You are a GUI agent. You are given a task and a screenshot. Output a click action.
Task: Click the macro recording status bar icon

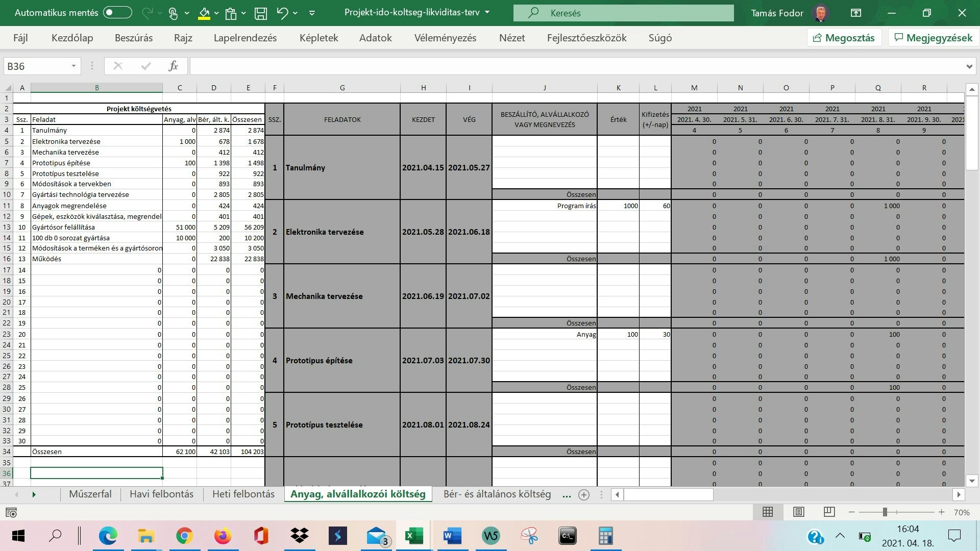point(11,512)
